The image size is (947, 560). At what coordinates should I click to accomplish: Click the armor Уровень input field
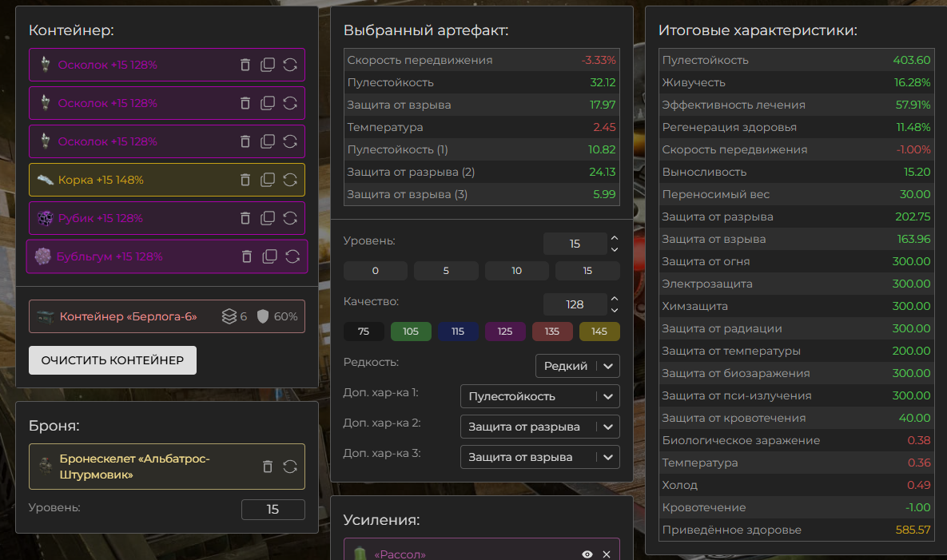[x=273, y=509]
